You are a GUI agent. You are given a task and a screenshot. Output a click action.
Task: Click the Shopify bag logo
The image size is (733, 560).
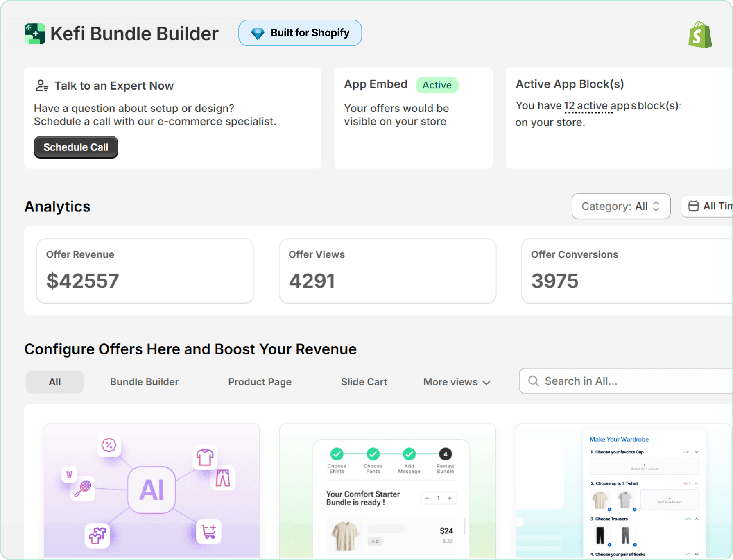[x=700, y=35]
